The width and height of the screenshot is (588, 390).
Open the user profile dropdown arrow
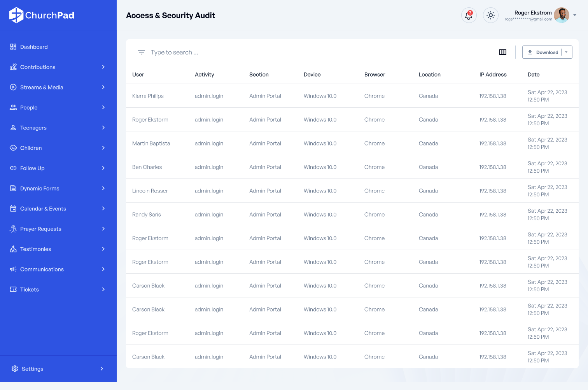pos(575,16)
